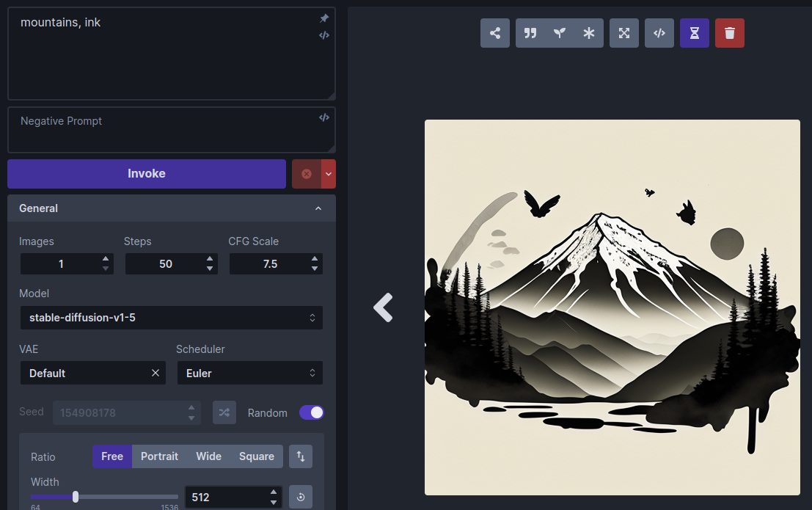
Task: Select the Free aspect ratio option
Action: coord(112,456)
